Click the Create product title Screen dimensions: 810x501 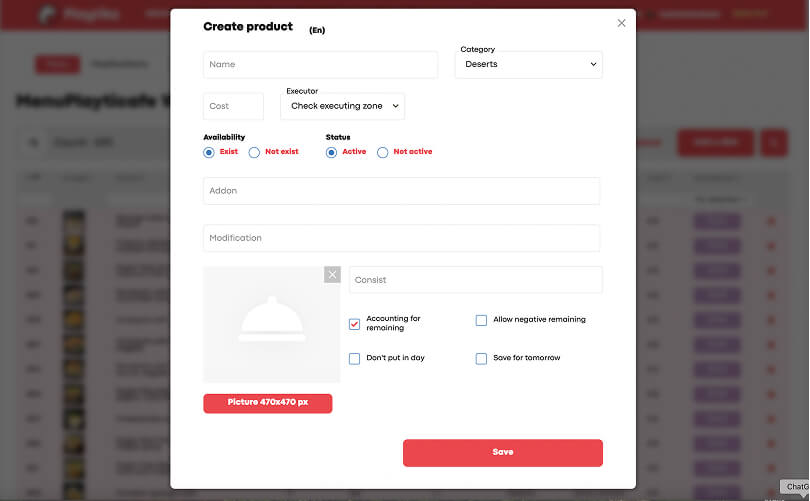[x=248, y=26]
